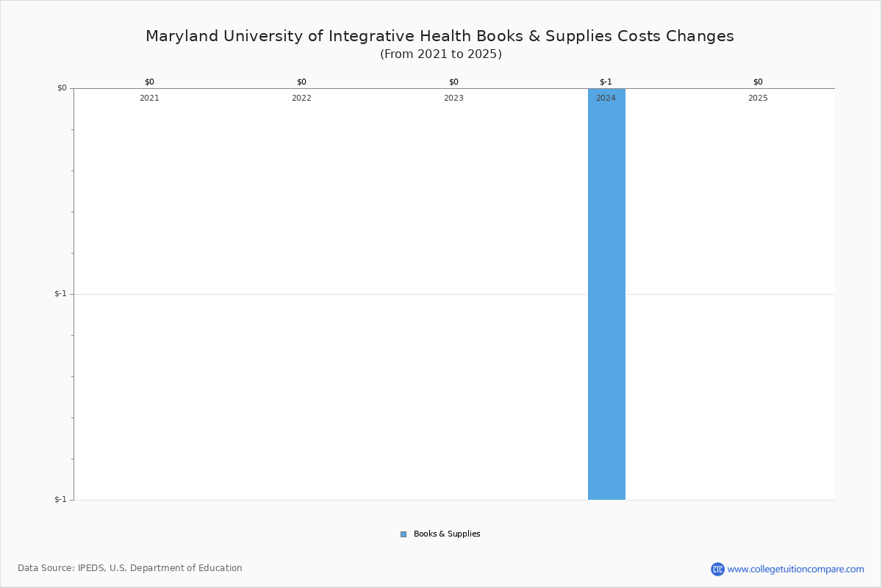This screenshot has height=588, width=882.
Task: Click the 2025 year label
Action: click(758, 97)
